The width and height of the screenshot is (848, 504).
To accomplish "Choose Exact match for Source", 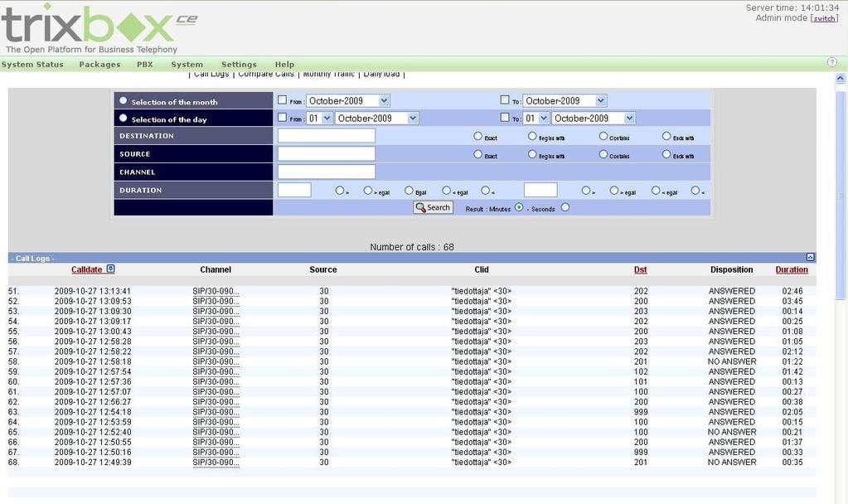I will 477,154.
